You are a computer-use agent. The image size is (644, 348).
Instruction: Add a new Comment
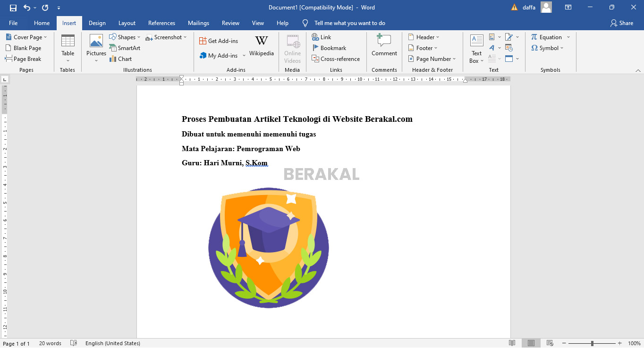[x=384, y=46]
